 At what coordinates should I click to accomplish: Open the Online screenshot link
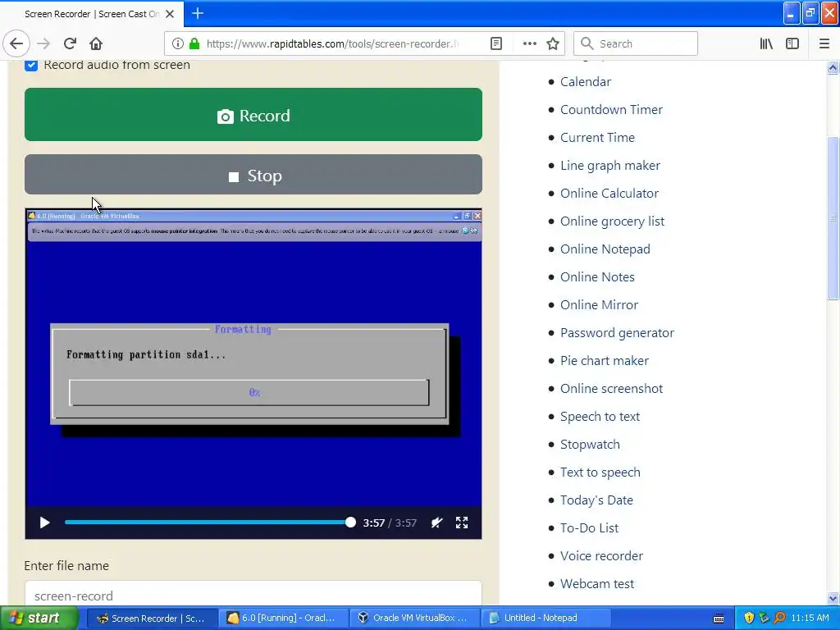(611, 388)
